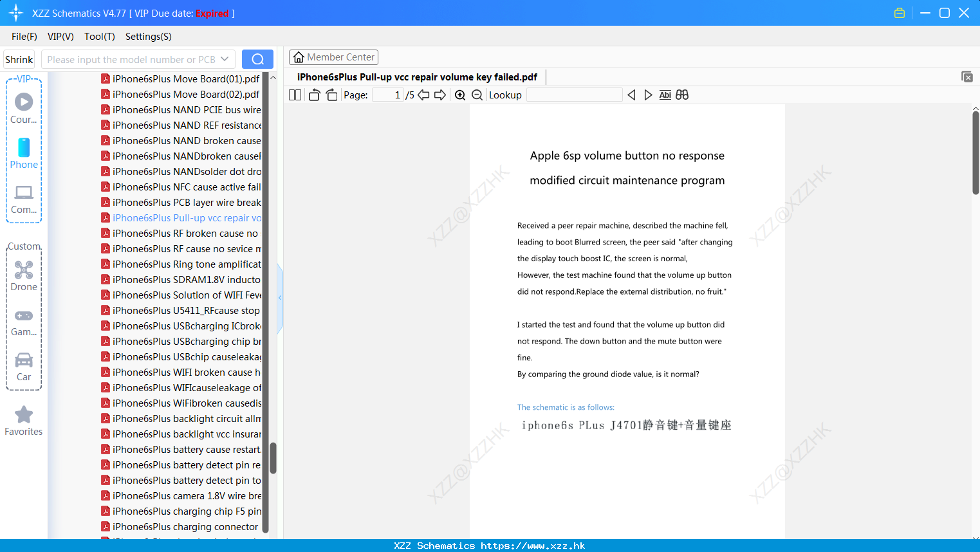Zoom in on the PDF
Screen dimensions: 980x552
[460, 95]
